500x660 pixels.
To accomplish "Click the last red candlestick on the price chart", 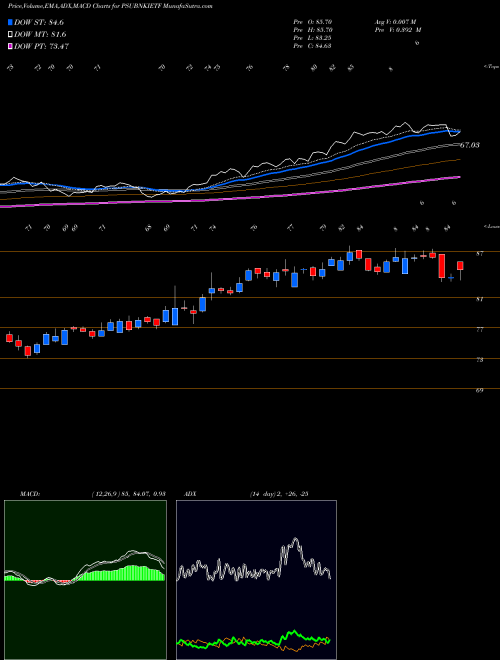I will [x=460, y=266].
